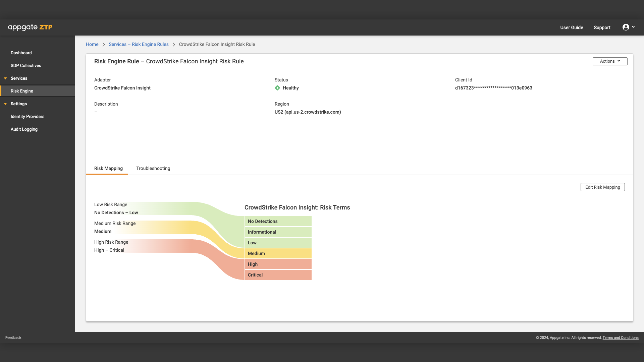Switch to the Troubleshooting tab
Image resolution: width=644 pixels, height=362 pixels.
pos(153,168)
